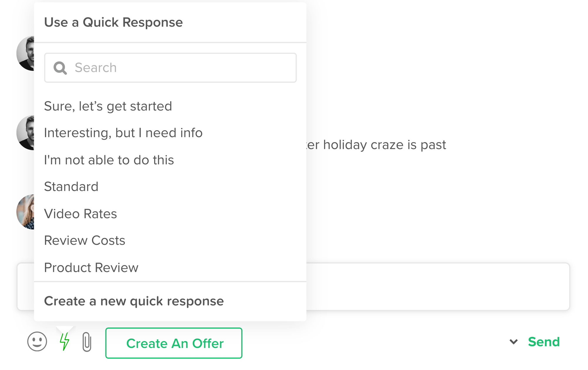This screenshot has height=370, width=588.
Task: Focus the quick response Search field
Action: 182,68
